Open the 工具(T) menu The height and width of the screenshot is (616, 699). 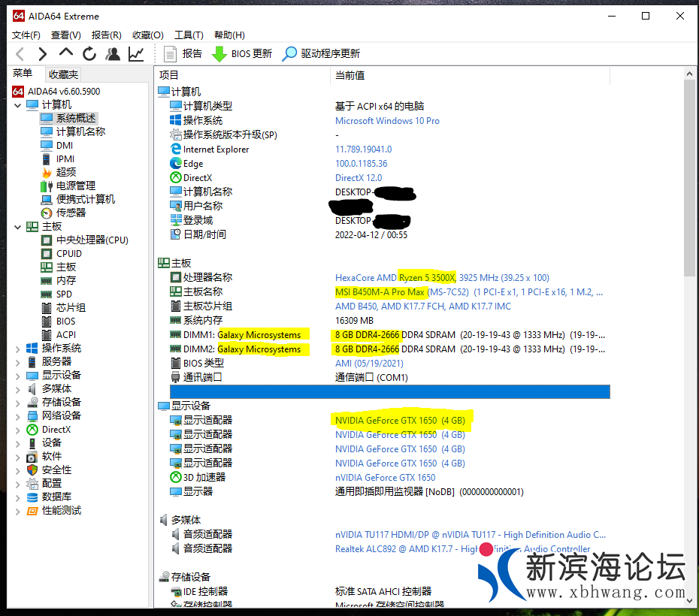(x=189, y=35)
